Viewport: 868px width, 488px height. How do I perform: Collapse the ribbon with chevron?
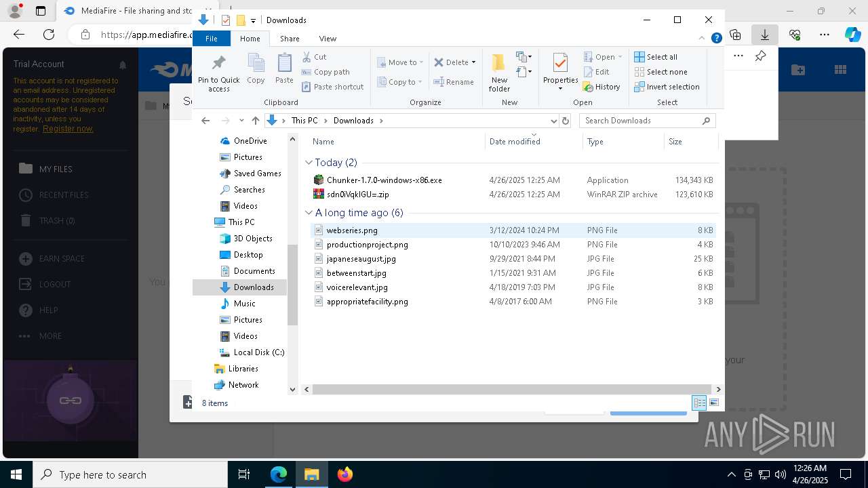point(703,39)
